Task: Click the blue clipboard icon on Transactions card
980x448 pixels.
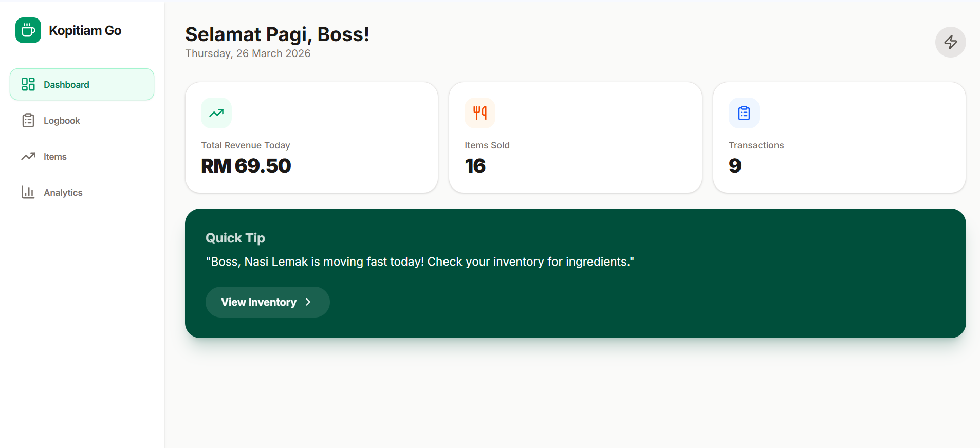Action: pos(743,113)
